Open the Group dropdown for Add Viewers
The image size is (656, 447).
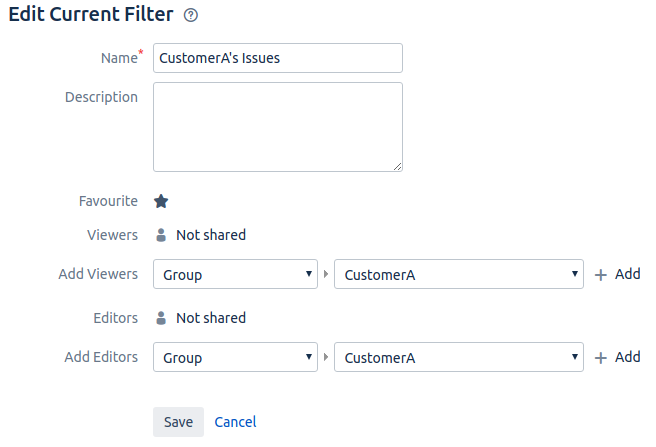tap(235, 275)
